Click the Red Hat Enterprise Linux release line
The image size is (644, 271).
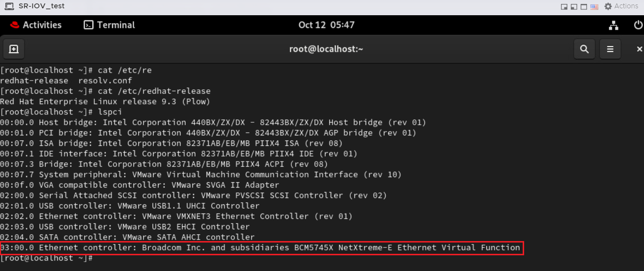(105, 102)
